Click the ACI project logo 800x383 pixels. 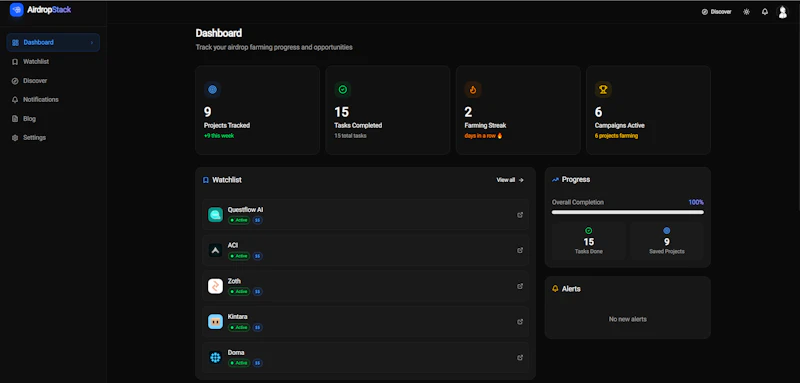(x=215, y=250)
